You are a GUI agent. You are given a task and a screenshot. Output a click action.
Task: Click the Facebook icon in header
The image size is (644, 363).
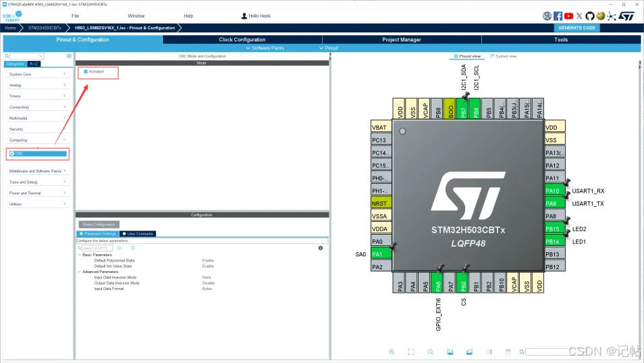tap(558, 16)
